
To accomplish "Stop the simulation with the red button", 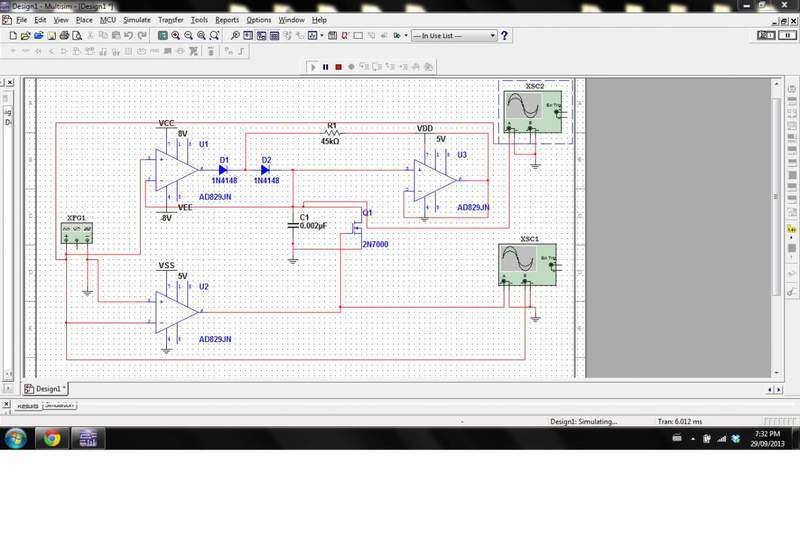I will [x=338, y=67].
